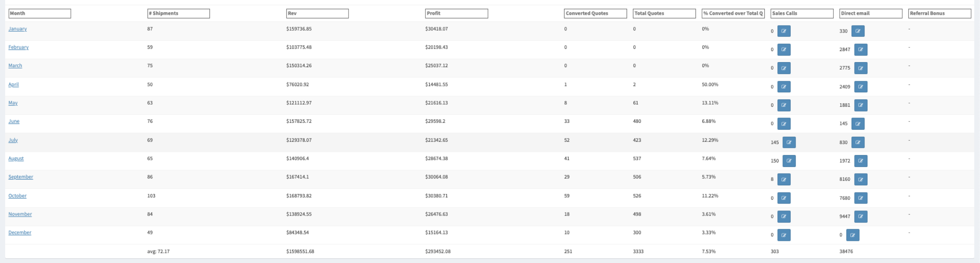Edit February Direct email value 2847

coord(860,50)
